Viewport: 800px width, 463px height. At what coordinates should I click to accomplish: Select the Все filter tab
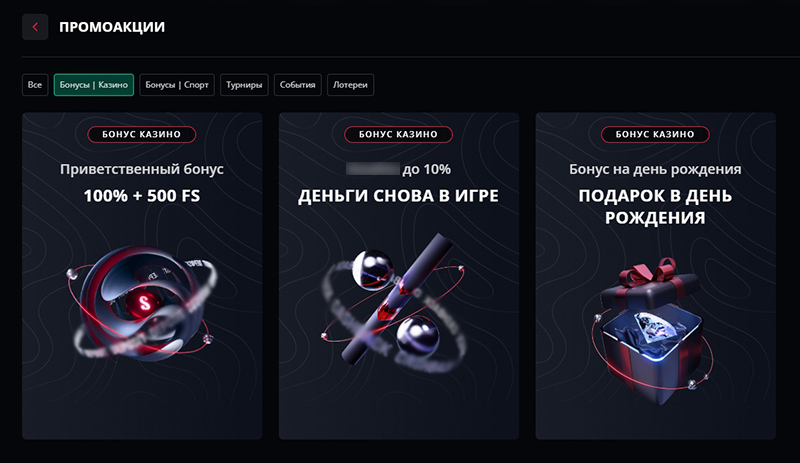(35, 85)
